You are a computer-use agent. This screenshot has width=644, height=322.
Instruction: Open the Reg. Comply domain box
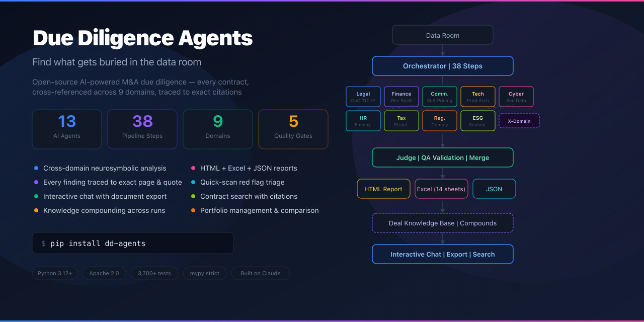click(440, 121)
